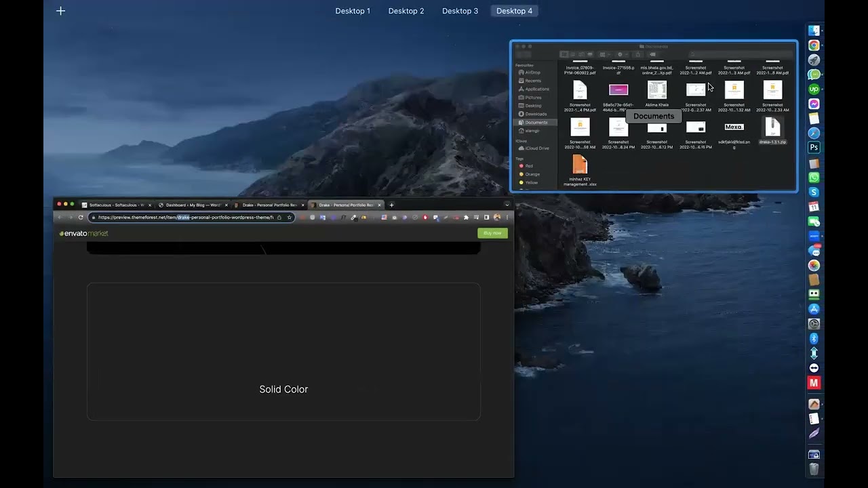The width and height of the screenshot is (868, 488).
Task: Open a new tab in Chrome
Action: click(x=391, y=205)
